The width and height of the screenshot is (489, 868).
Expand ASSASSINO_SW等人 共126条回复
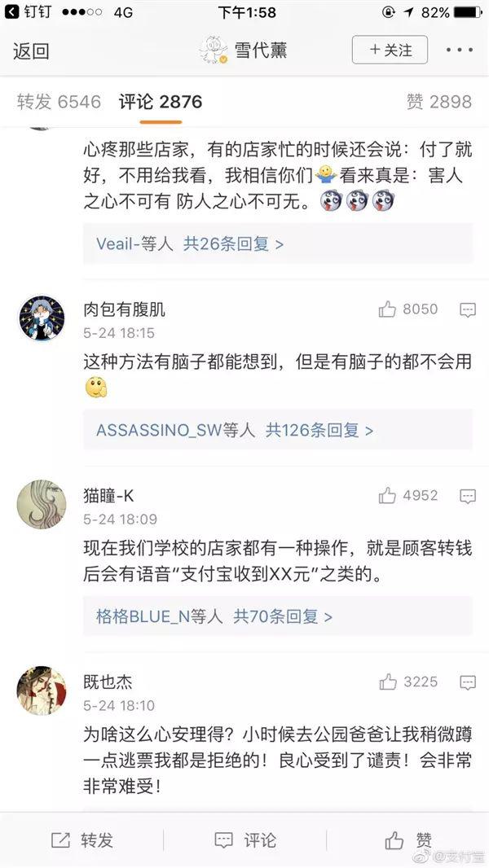278,430
